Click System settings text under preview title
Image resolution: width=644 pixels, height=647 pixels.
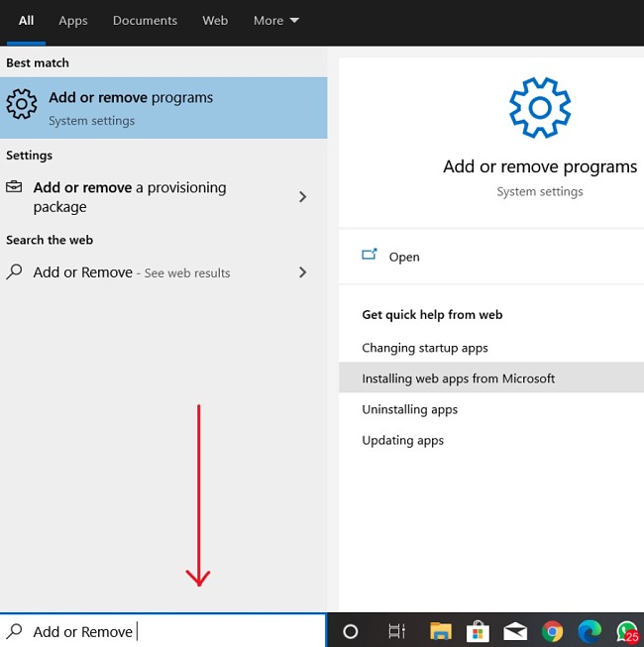tap(540, 192)
